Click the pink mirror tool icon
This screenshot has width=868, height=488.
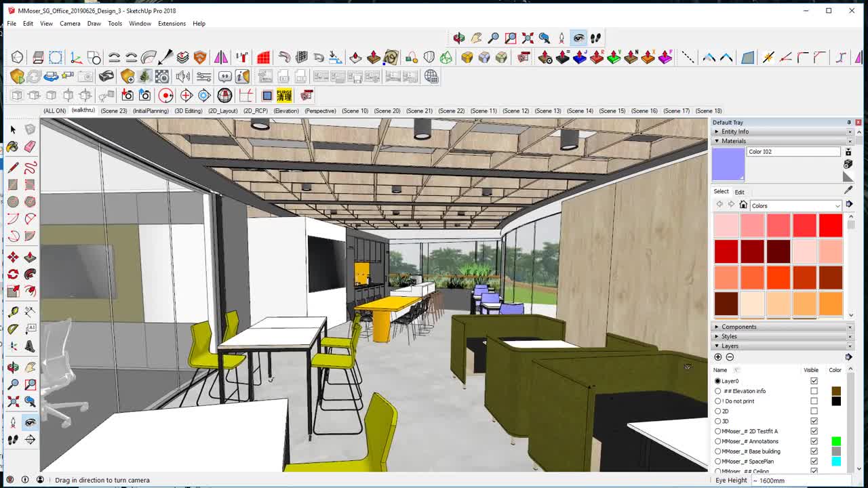point(221,58)
